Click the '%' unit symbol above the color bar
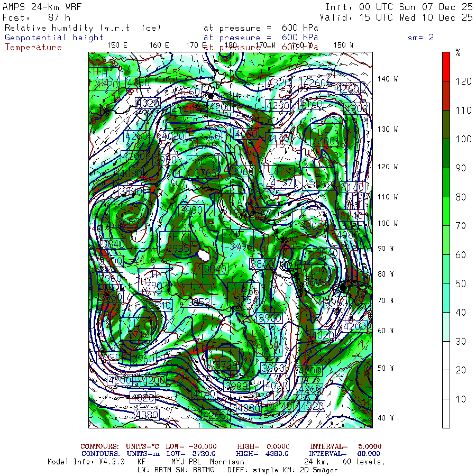Viewport: 476px width, 476px height. pos(458,52)
